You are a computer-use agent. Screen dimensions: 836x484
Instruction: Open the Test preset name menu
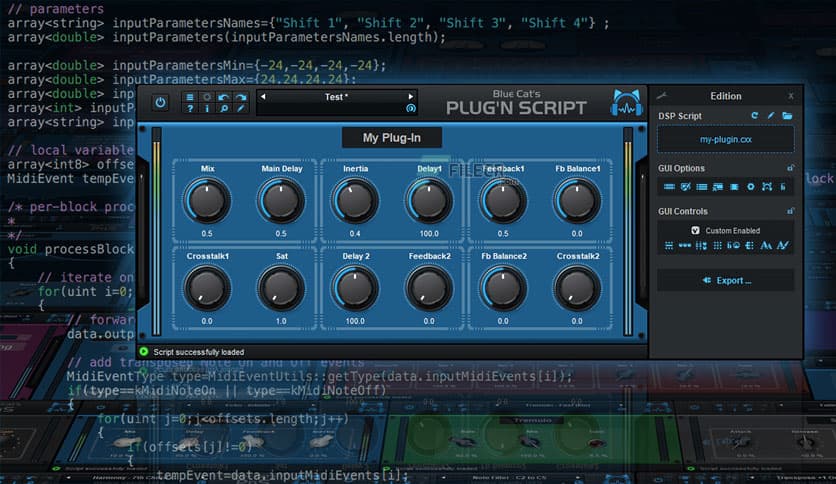(x=336, y=96)
